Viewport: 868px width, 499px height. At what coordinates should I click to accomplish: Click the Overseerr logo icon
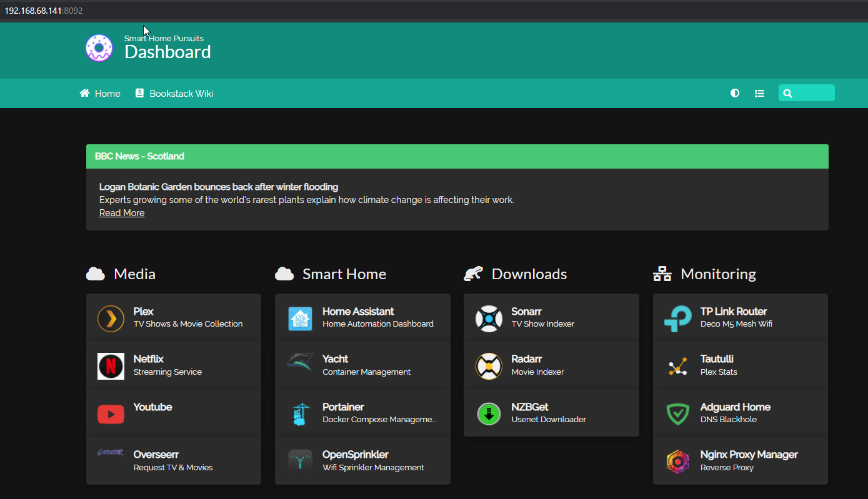(x=111, y=453)
